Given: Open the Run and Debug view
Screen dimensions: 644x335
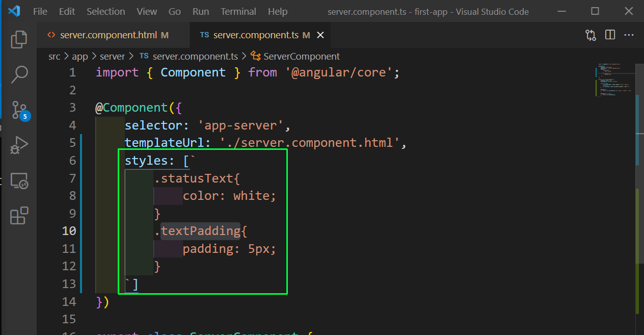Looking at the screenshot, I should [19, 145].
